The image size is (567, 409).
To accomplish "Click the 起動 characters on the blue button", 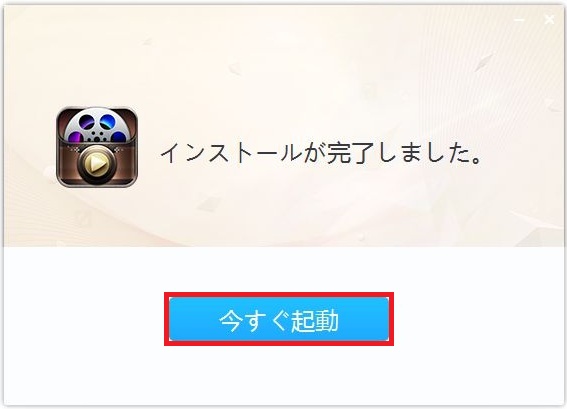I will coord(315,320).
